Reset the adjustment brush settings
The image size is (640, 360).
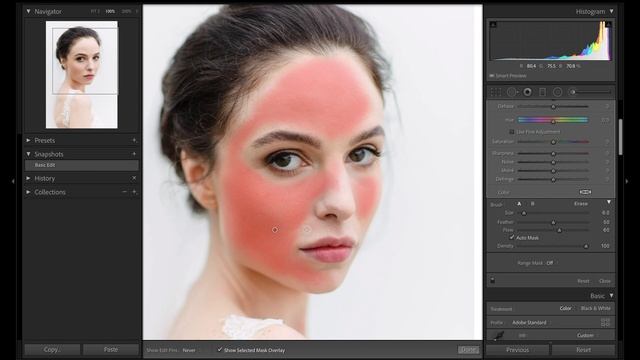[583, 281]
